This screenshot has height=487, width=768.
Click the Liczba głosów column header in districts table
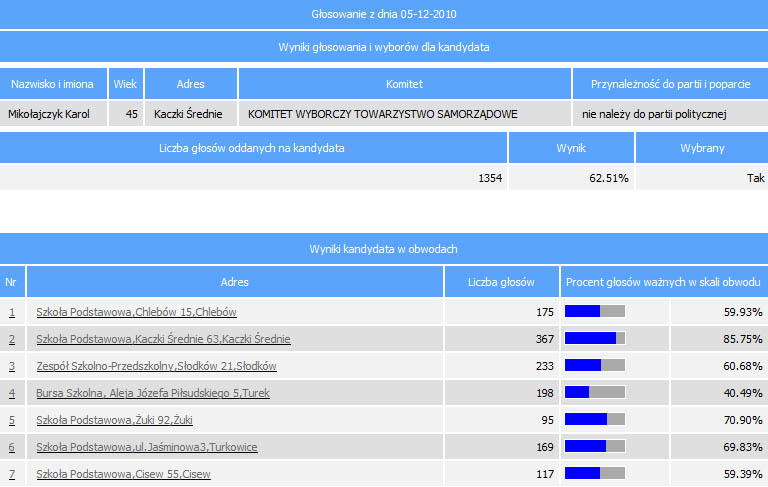tap(501, 282)
